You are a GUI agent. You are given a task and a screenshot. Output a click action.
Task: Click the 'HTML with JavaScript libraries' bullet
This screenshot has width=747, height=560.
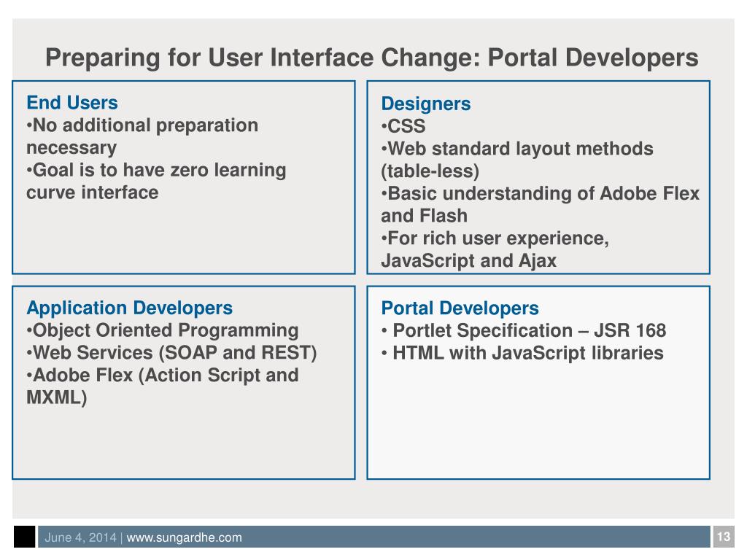[522, 353]
